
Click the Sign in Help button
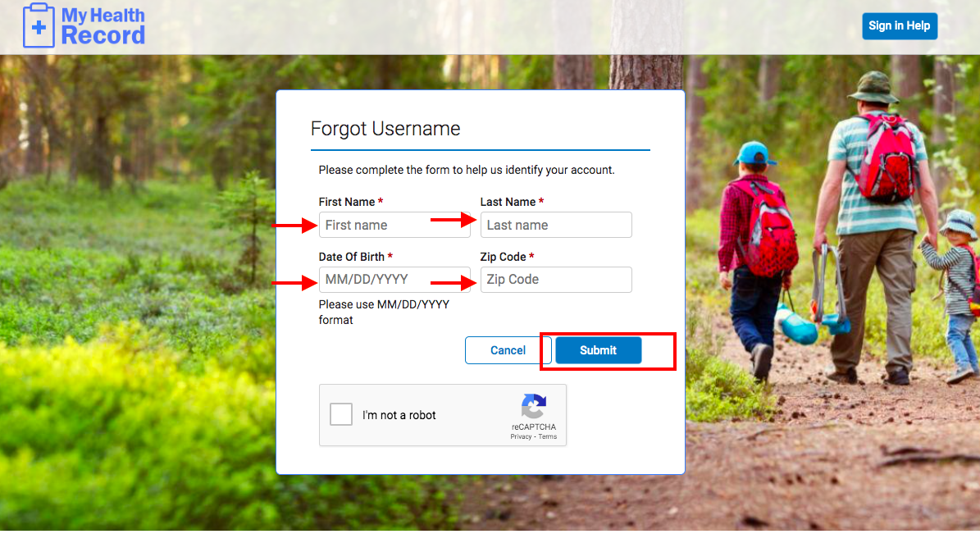(900, 25)
